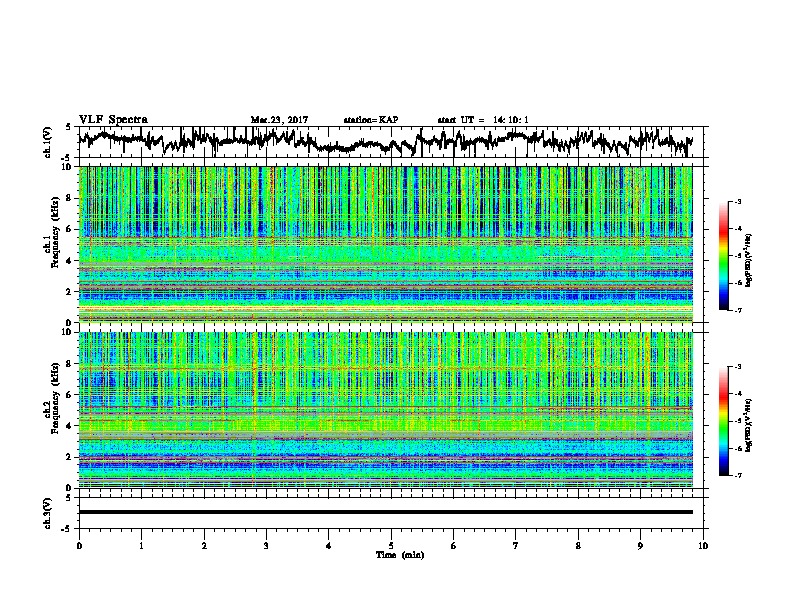
Task: Click the time axis tick label "4"
Action: (329, 545)
